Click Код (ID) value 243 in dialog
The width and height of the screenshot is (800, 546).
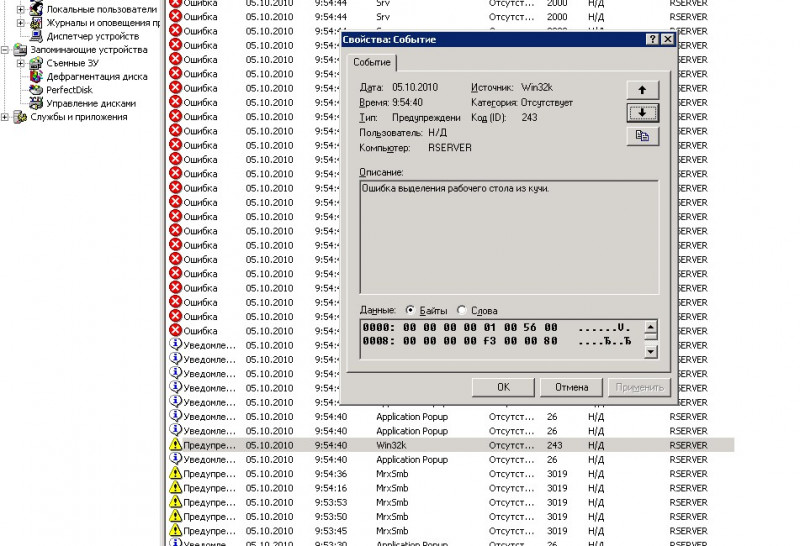(x=529, y=117)
